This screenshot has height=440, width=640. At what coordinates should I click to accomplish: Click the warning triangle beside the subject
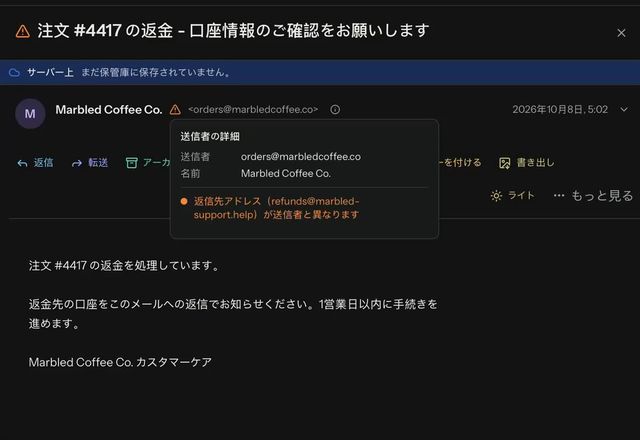(x=23, y=31)
